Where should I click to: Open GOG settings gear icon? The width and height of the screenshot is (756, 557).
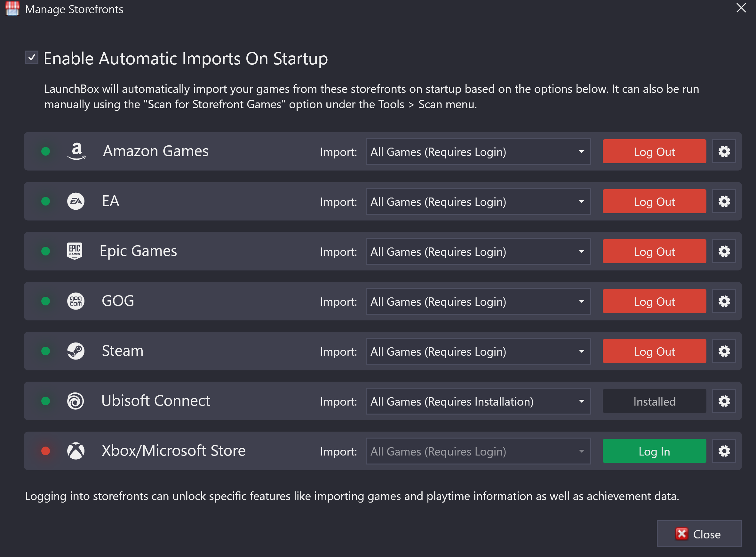tap(724, 301)
